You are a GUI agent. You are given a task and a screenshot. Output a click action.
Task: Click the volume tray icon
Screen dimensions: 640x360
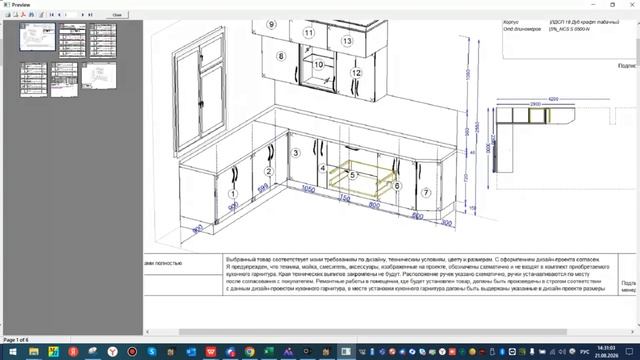click(x=562, y=351)
